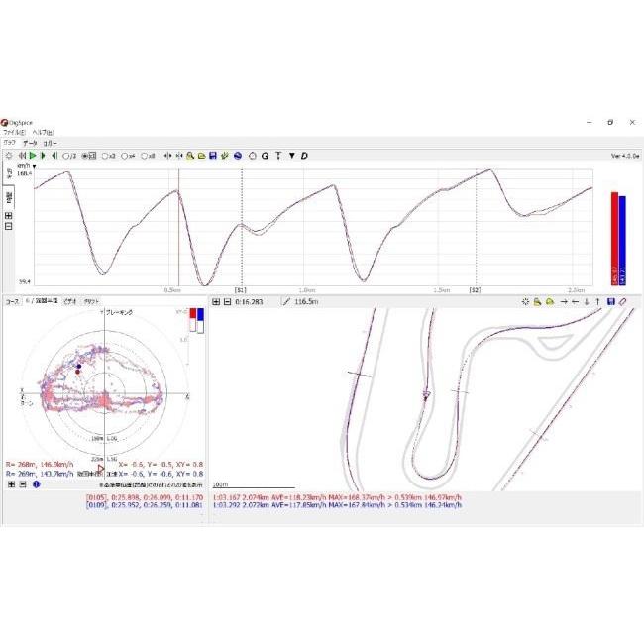Select the x2 playback speed radio button

click(105, 156)
